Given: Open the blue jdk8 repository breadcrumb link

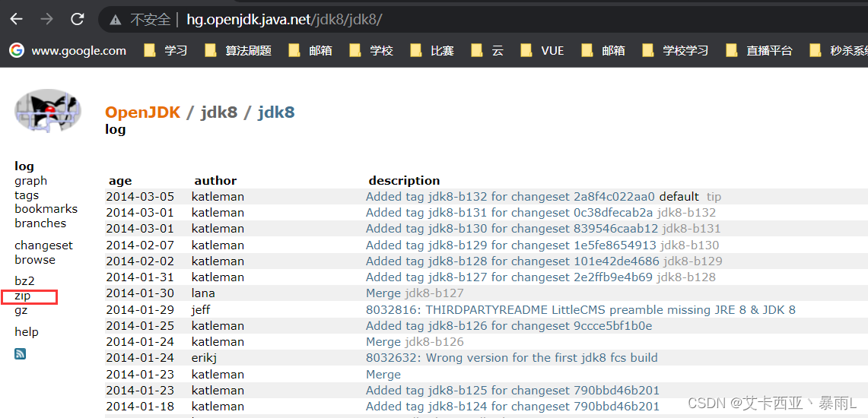Looking at the screenshot, I should tap(275, 112).
